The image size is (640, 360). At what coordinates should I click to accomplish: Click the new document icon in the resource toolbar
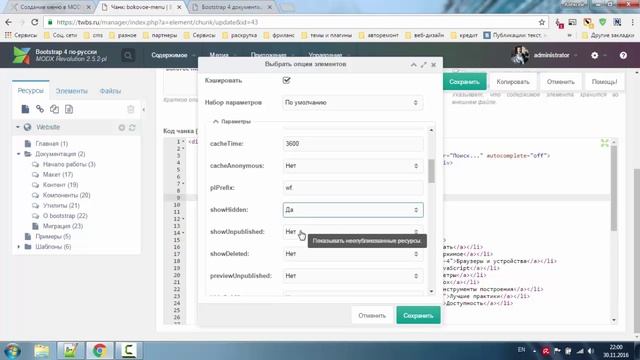pos(25,109)
